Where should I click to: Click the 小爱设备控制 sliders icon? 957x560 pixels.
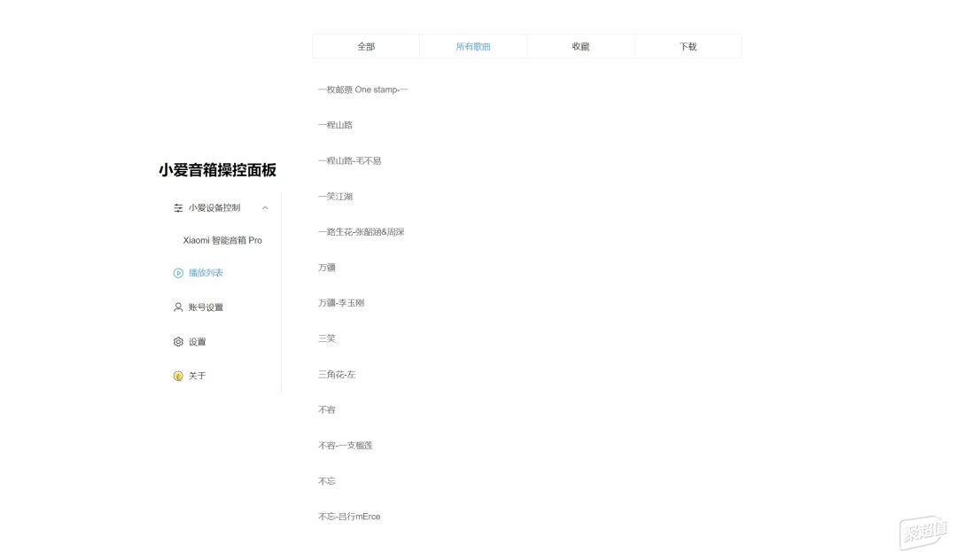pyautogui.click(x=177, y=208)
